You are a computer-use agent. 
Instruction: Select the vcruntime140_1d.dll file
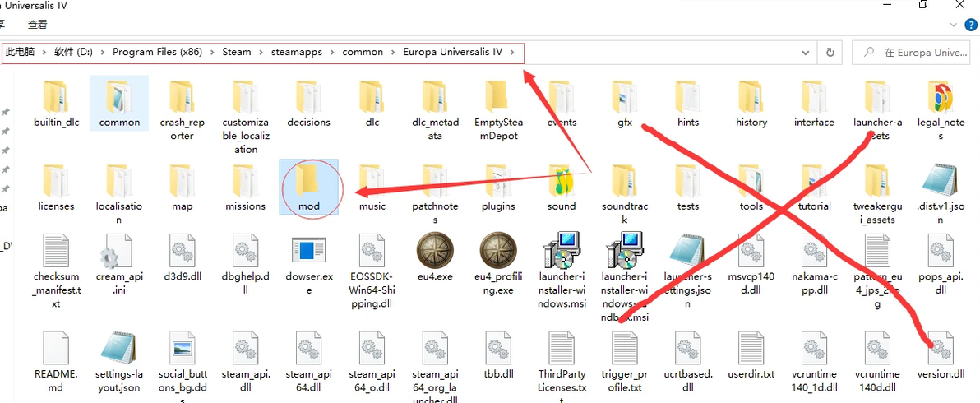pos(815,361)
